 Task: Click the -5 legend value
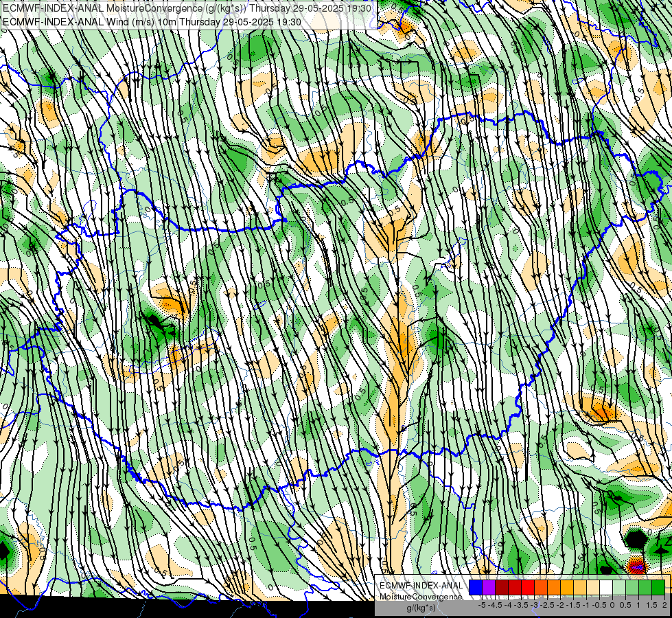coord(482,605)
